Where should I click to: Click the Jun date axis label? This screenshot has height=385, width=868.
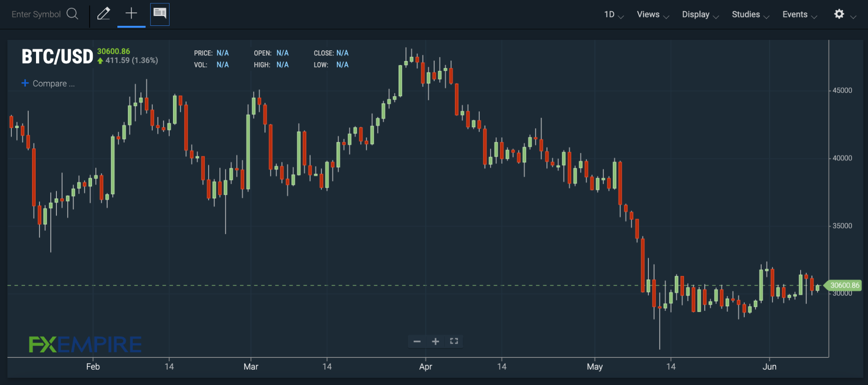[x=770, y=367]
